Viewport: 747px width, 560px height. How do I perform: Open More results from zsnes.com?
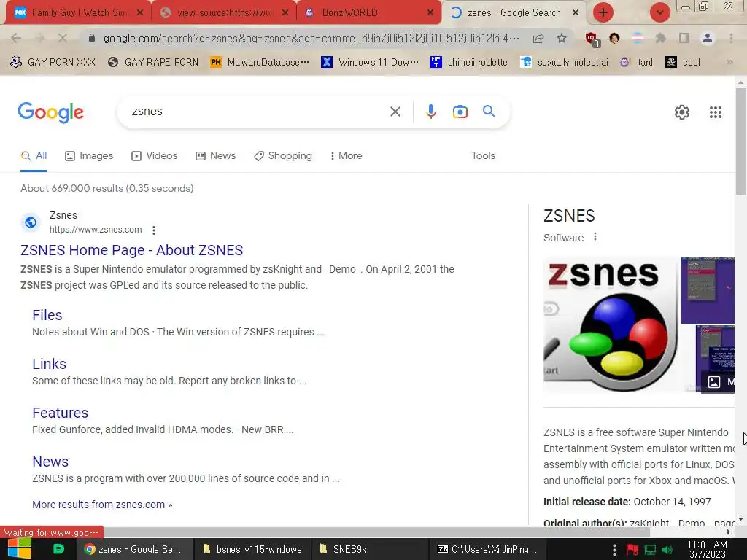click(102, 505)
